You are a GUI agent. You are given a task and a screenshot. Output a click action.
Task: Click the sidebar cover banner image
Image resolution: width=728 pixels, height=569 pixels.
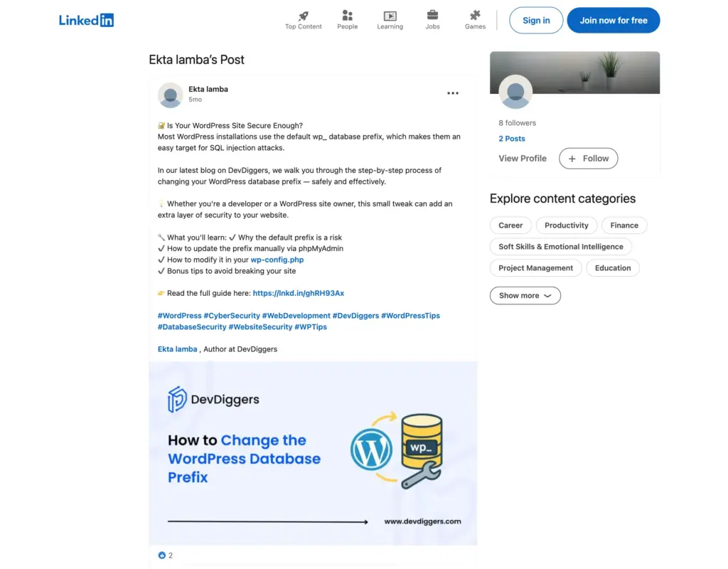pyautogui.click(x=574, y=73)
